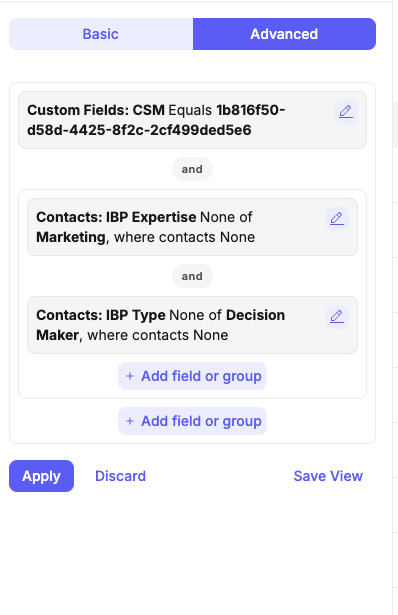Select the Contacts: IBP Expertise condition card
The image size is (398, 615).
coord(192,227)
